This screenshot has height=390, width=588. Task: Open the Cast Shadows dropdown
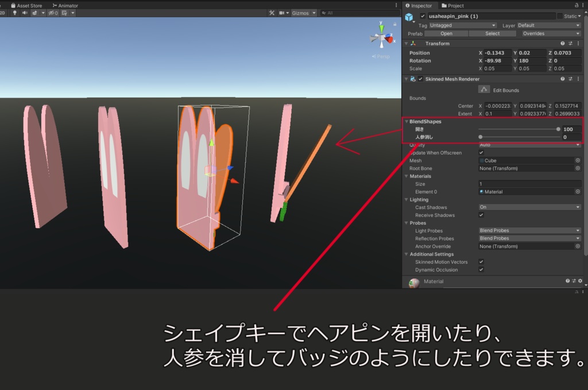coord(530,207)
